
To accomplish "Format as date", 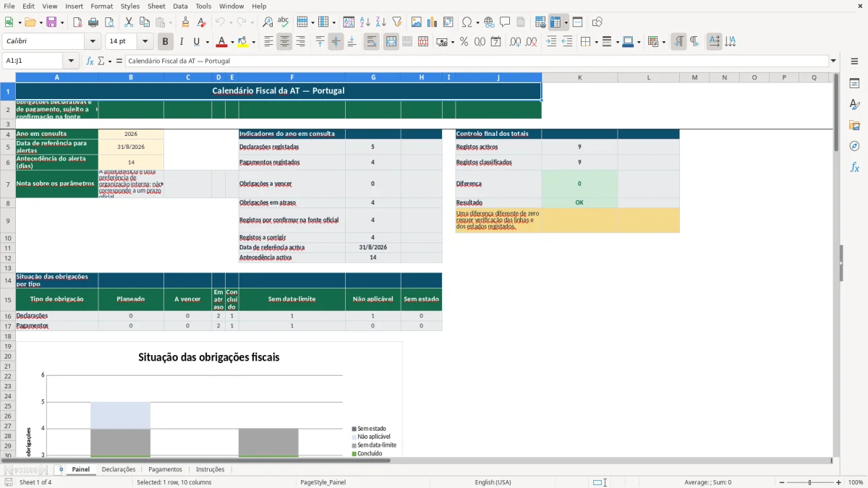I will (496, 42).
